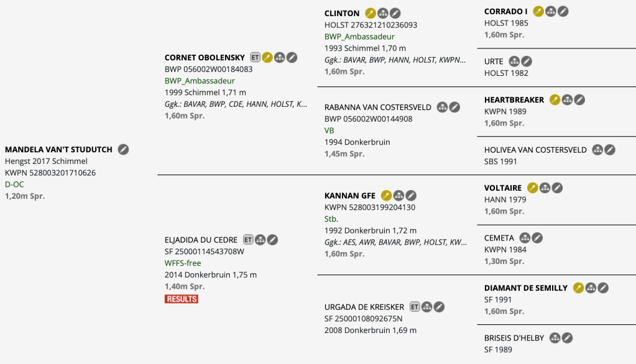Open the Urgada de Kreisker horse name
This screenshot has width=636, height=364.
[364, 307]
